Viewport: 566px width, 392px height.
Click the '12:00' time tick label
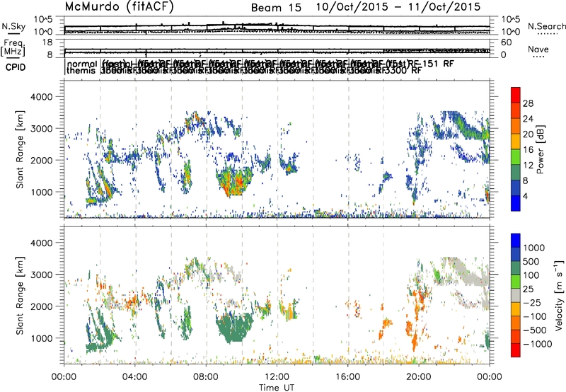tap(277, 377)
